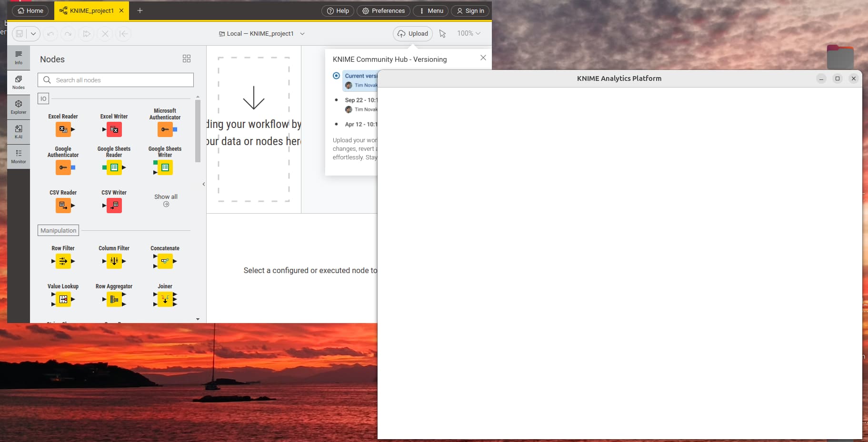Screen dimensions: 868x442
Task: Click the Row Aggregator node icon
Action: 114,299
